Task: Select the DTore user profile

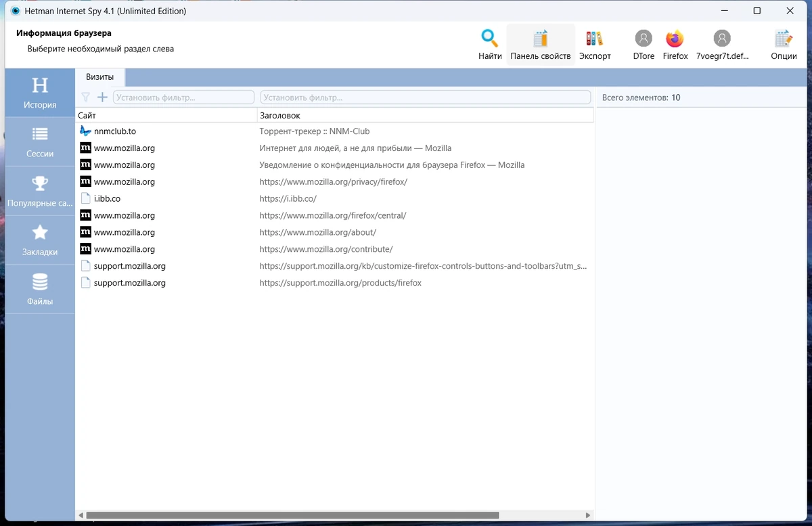Action: (x=644, y=45)
